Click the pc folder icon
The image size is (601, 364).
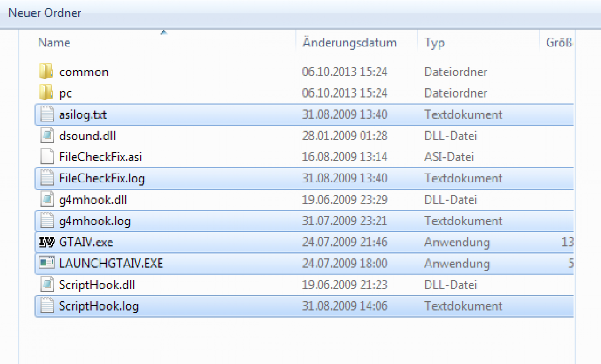coord(46,93)
